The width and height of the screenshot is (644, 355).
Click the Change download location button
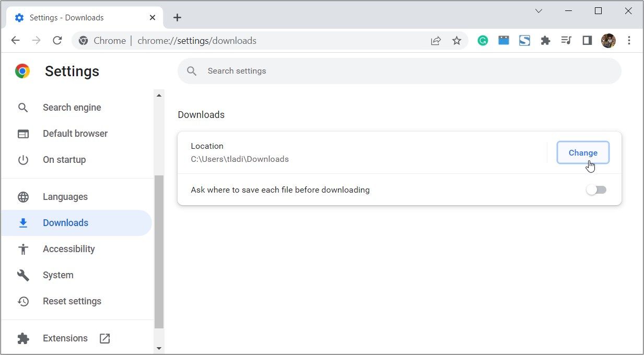coord(582,152)
